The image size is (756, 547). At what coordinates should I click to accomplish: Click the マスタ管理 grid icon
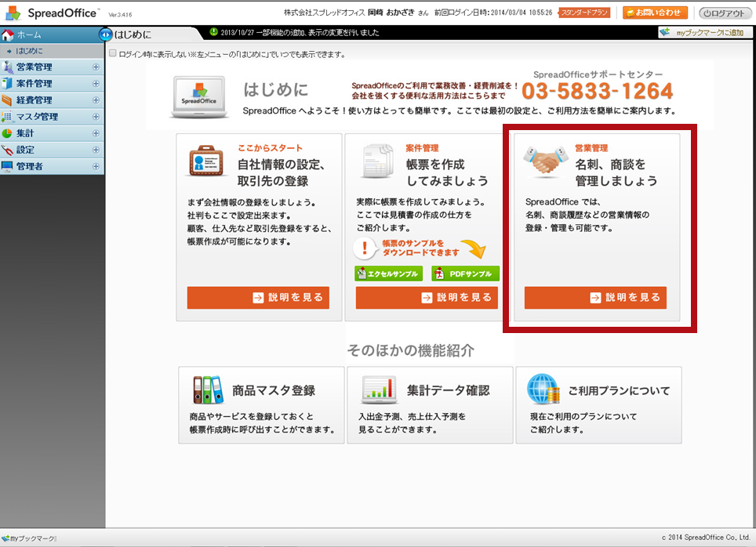click(7, 117)
